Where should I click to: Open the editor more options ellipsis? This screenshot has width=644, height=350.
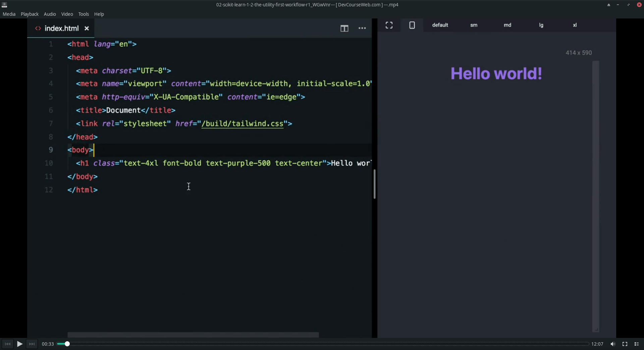[362, 29]
